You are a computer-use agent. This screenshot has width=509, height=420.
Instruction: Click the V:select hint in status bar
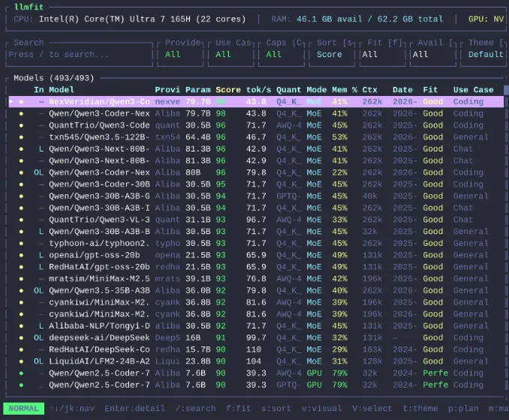point(372,408)
